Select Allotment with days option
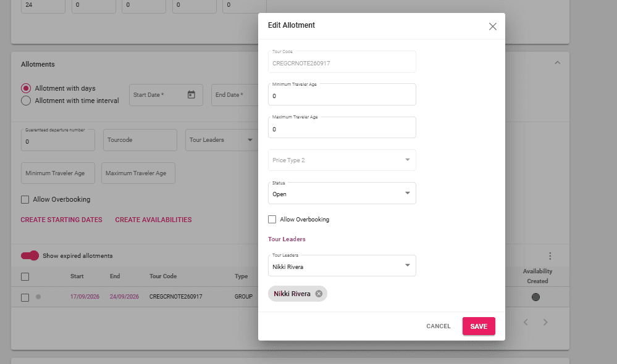 (26, 88)
